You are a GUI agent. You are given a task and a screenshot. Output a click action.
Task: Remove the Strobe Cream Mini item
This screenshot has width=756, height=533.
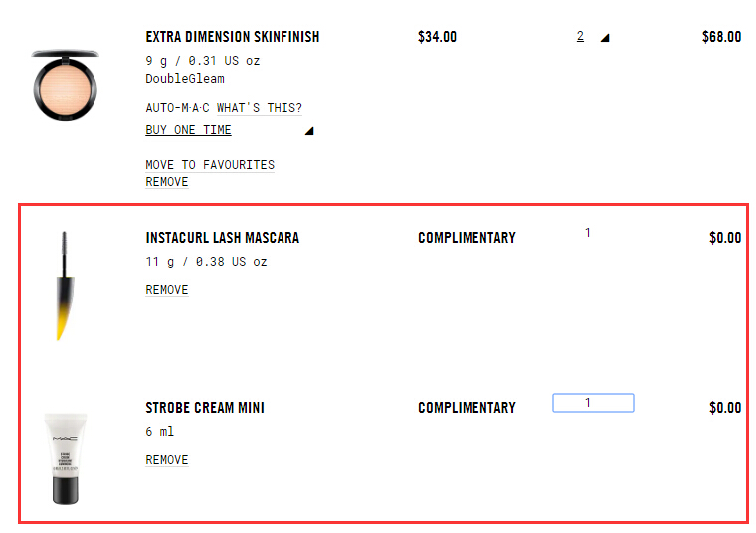tap(166, 460)
